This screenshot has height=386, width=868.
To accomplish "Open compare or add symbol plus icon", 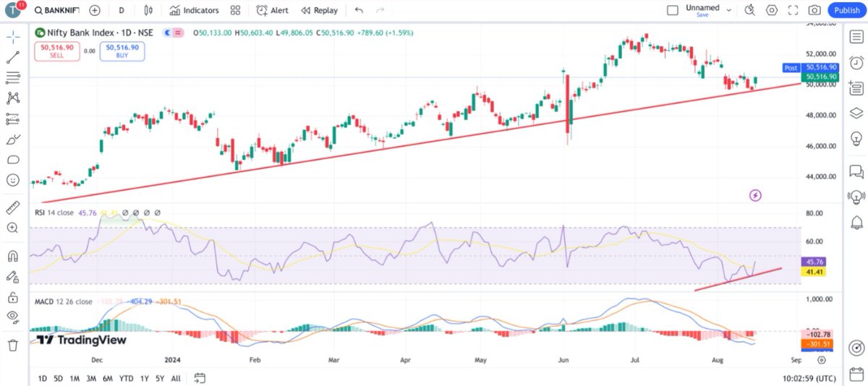I will (95, 10).
